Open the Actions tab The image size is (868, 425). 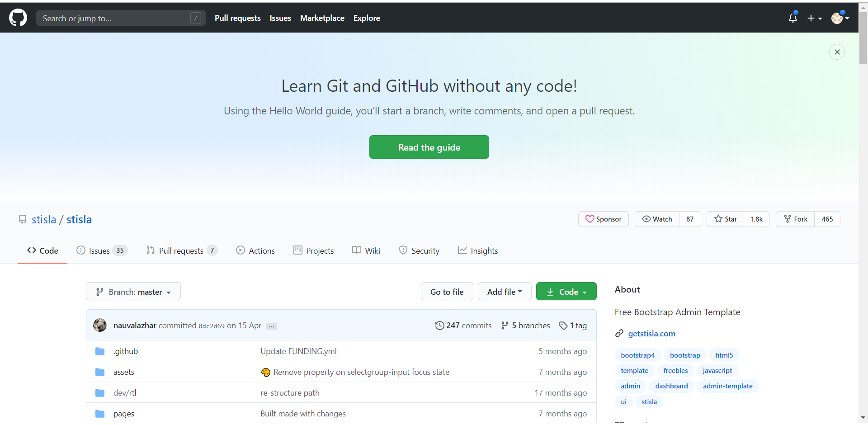pos(255,250)
